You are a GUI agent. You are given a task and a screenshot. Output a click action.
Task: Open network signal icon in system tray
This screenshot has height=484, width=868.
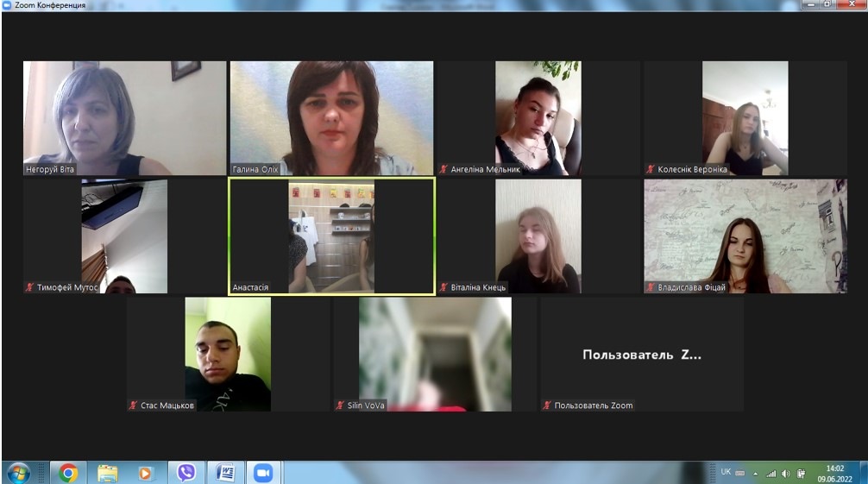pyautogui.click(x=771, y=474)
